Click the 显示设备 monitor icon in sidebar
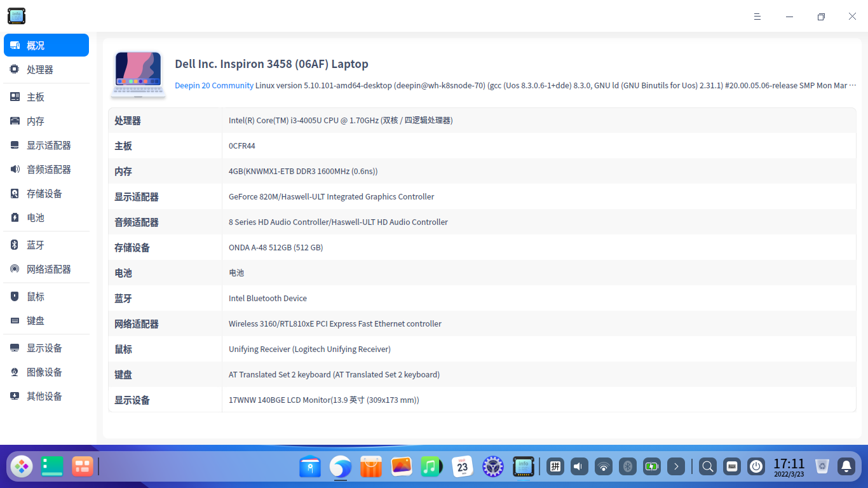The height and width of the screenshot is (488, 868). tap(15, 348)
